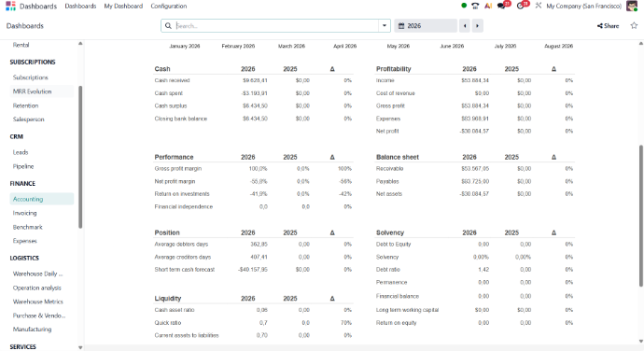
Task: Click the sidebar scroll down arrow
Action: [x=80, y=347]
